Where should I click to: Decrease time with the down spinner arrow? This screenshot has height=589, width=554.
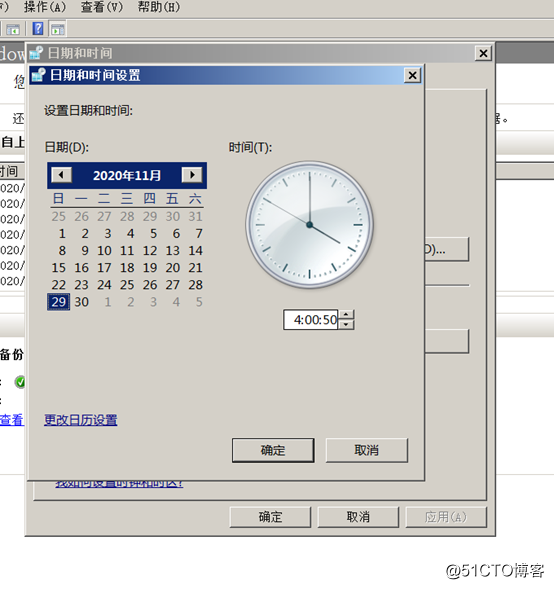pos(346,325)
